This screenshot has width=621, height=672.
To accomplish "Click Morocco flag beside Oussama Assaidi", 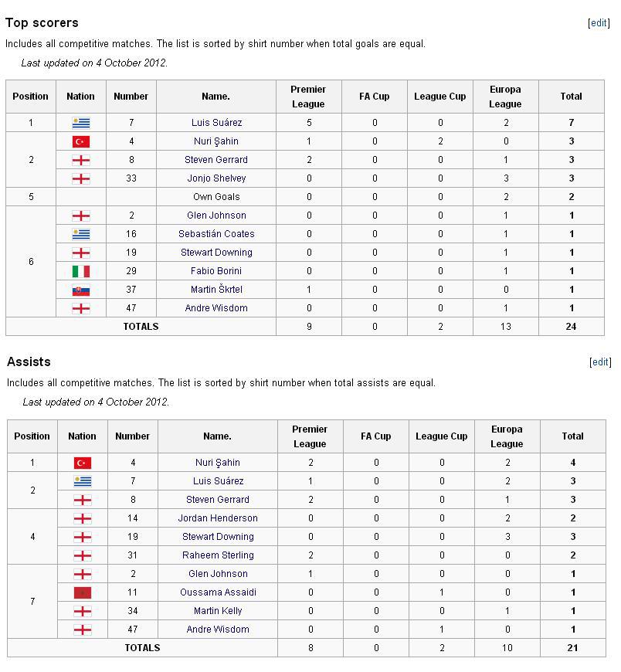I will (83, 592).
